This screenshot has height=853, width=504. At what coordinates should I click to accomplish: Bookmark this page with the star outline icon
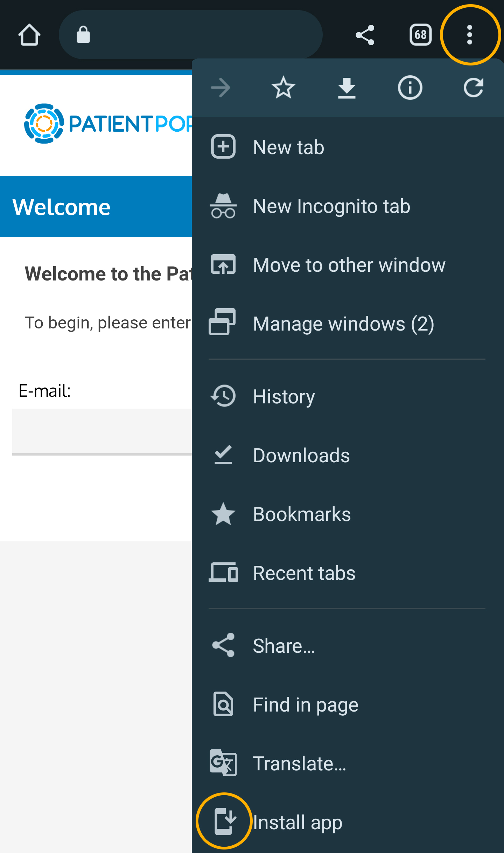click(x=283, y=88)
